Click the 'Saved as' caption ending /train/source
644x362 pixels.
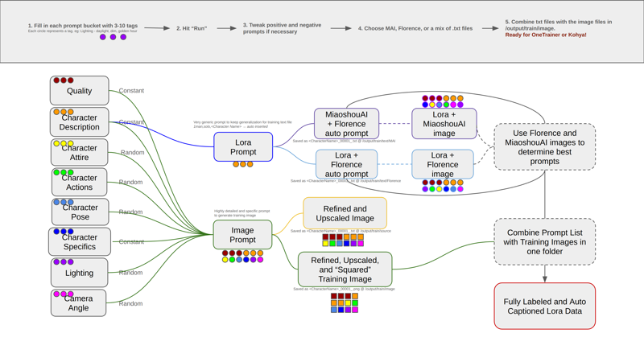tap(341, 231)
